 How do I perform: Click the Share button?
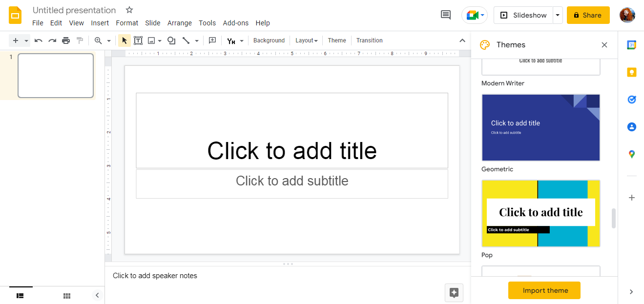pyautogui.click(x=588, y=15)
